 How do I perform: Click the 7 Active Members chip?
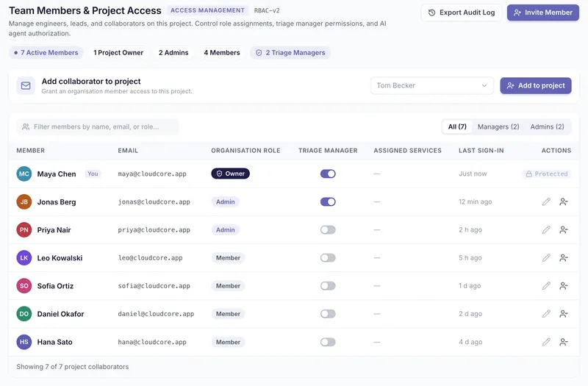pyautogui.click(x=46, y=53)
